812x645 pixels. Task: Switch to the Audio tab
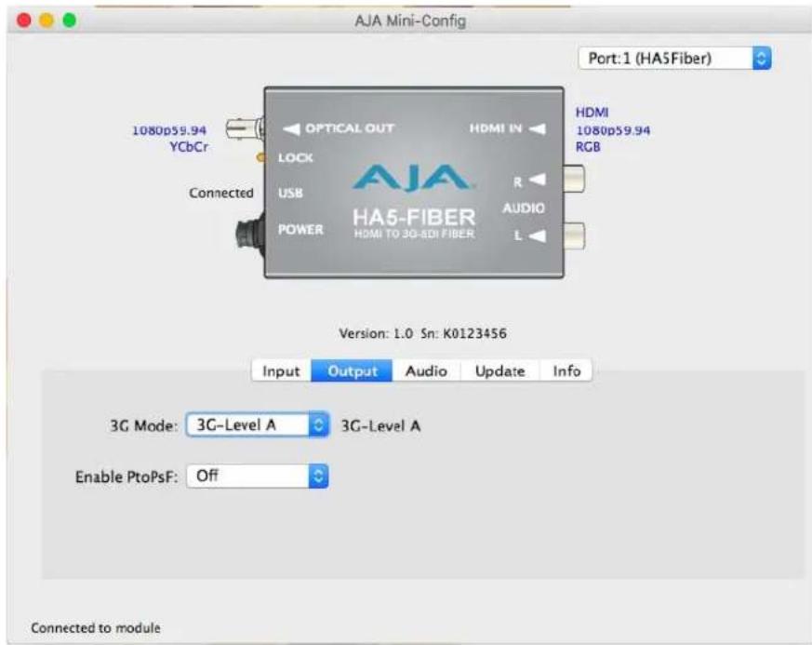[x=426, y=371]
